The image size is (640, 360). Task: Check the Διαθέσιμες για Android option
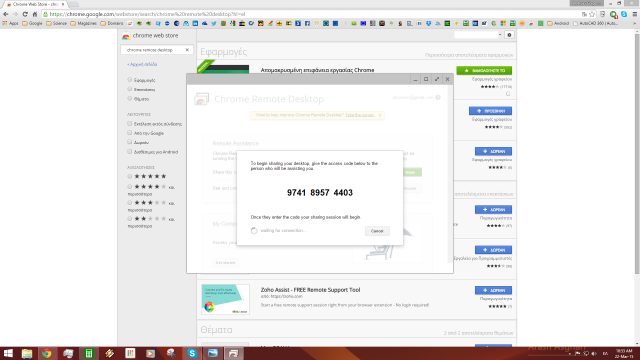click(x=129, y=152)
